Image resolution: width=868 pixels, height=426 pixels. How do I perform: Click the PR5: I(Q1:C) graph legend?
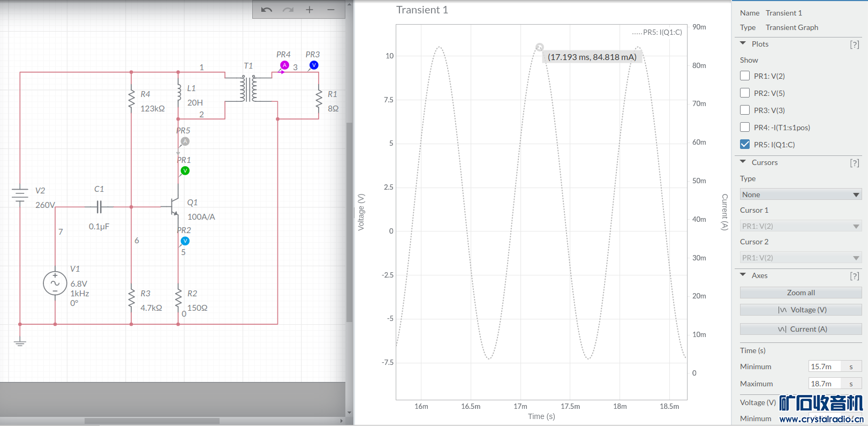(x=657, y=32)
